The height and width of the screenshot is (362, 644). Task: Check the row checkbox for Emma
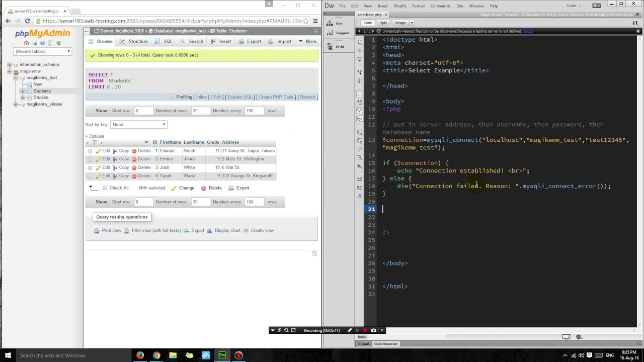coord(90,159)
